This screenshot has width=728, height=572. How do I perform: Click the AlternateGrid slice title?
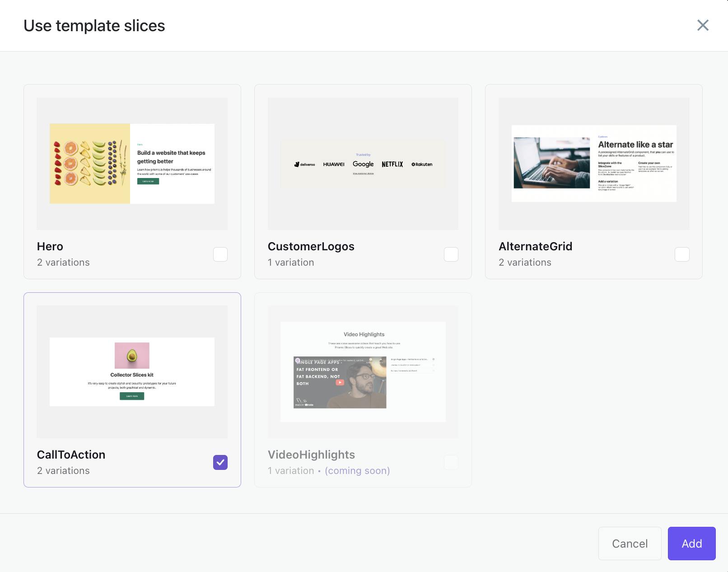(535, 246)
